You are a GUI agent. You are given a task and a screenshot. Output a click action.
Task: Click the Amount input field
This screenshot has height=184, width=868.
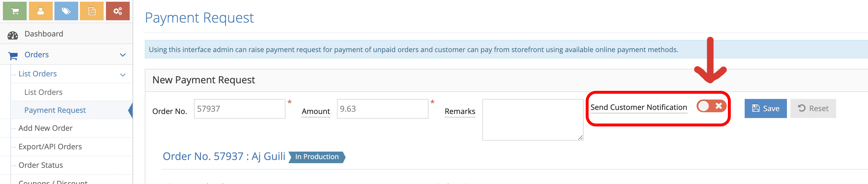[382, 108]
